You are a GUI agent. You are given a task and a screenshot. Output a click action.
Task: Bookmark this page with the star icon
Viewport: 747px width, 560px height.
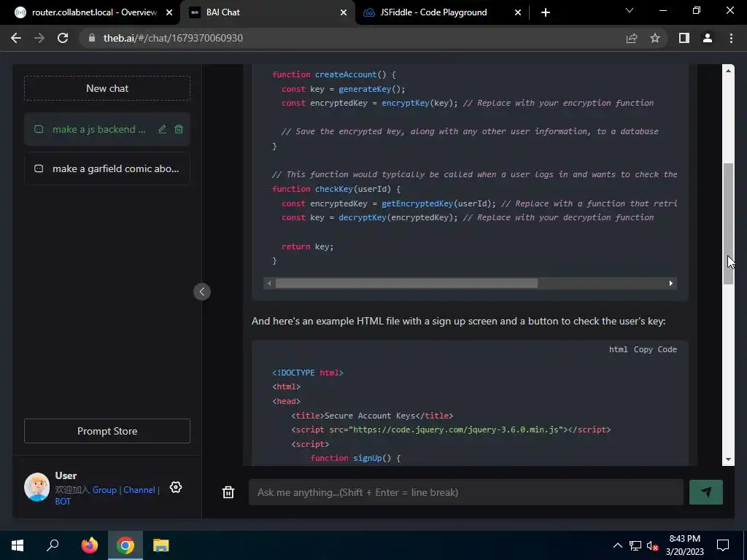pos(655,38)
